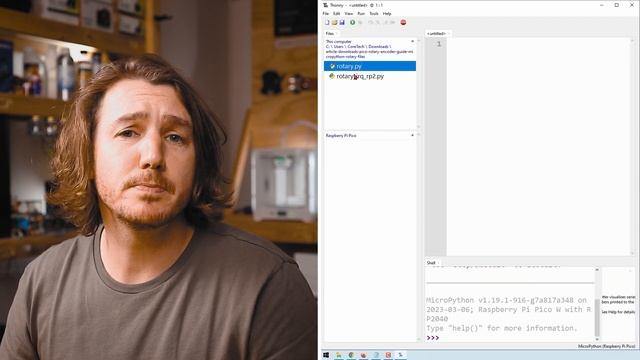Open the View menu

coord(349,13)
